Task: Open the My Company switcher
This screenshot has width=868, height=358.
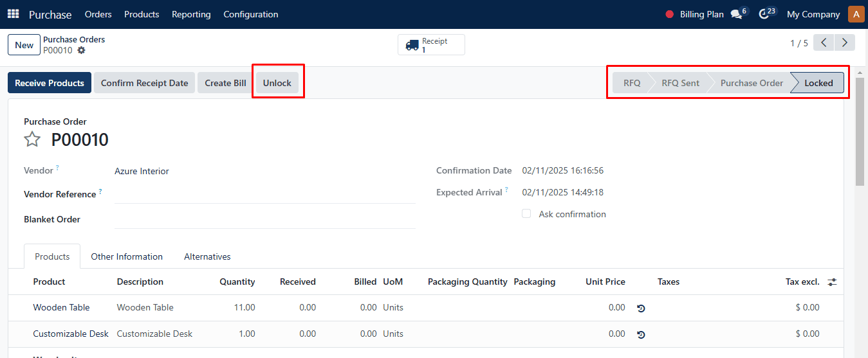Action: point(813,14)
